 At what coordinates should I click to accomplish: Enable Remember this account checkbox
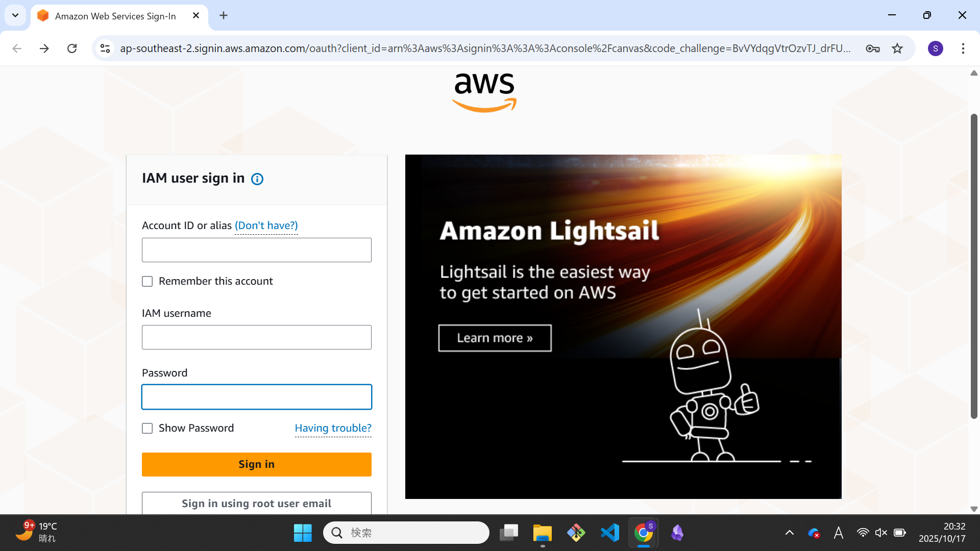coord(148,282)
